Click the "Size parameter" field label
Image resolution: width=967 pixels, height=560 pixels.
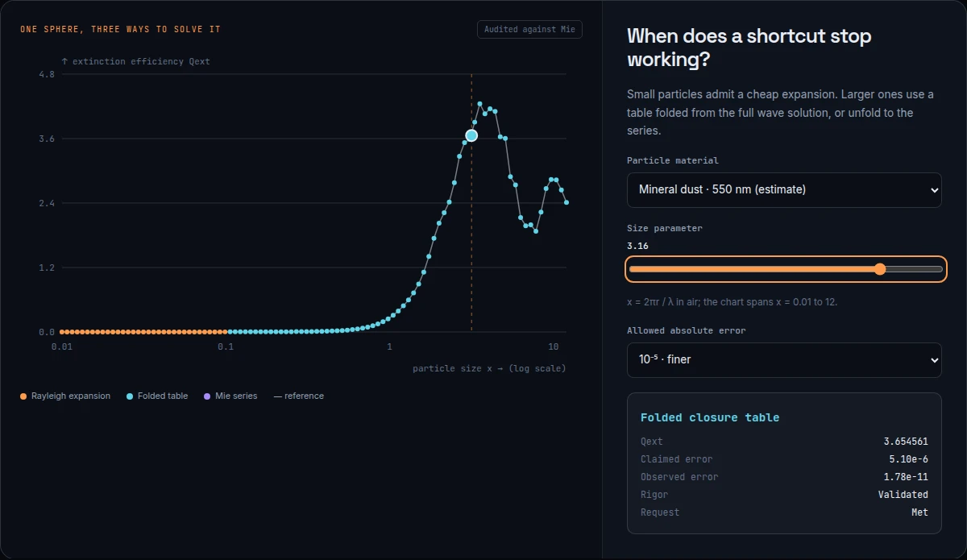click(665, 228)
